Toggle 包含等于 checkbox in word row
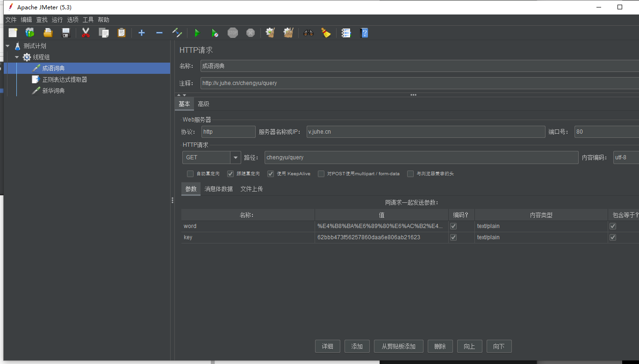The width and height of the screenshot is (639, 364). [x=613, y=226]
